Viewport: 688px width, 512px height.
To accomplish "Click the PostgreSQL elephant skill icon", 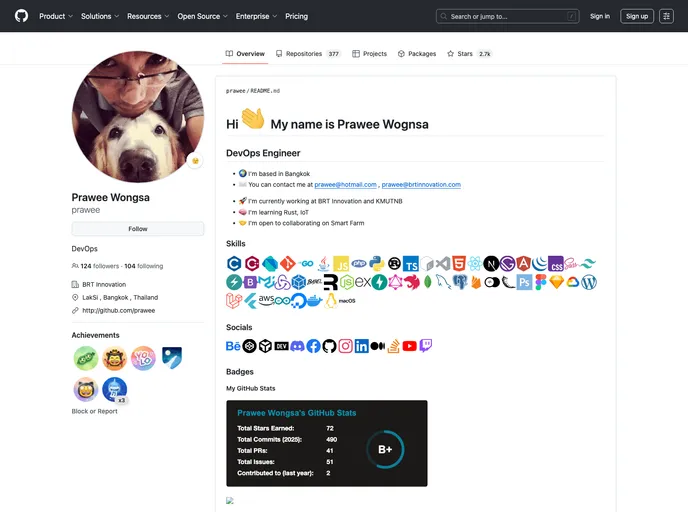I will tap(460, 282).
